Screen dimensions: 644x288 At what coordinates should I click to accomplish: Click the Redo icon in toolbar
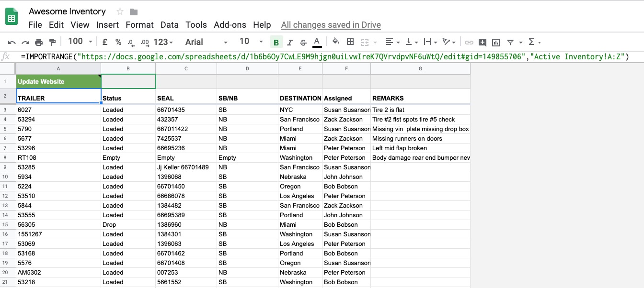point(25,42)
